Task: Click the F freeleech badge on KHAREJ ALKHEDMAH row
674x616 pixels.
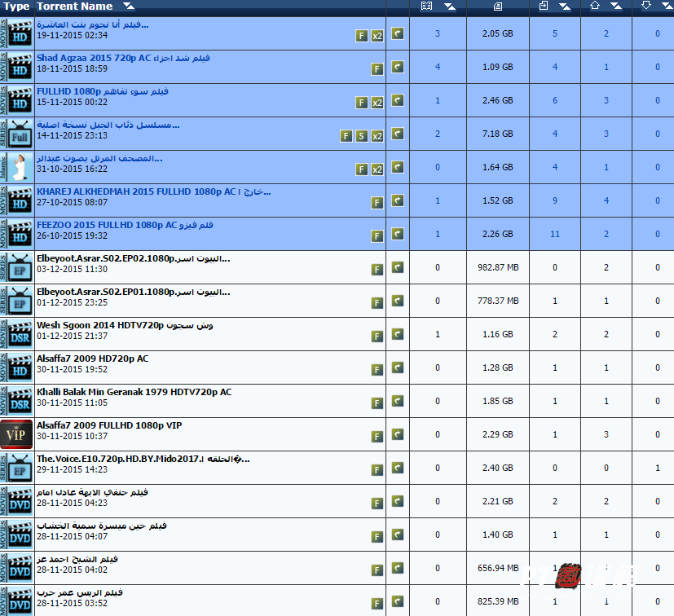Action: [x=377, y=203]
